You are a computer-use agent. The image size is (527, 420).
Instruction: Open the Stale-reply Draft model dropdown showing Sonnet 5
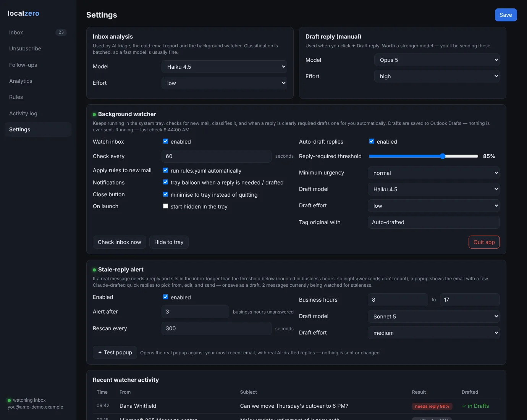[x=434, y=317]
